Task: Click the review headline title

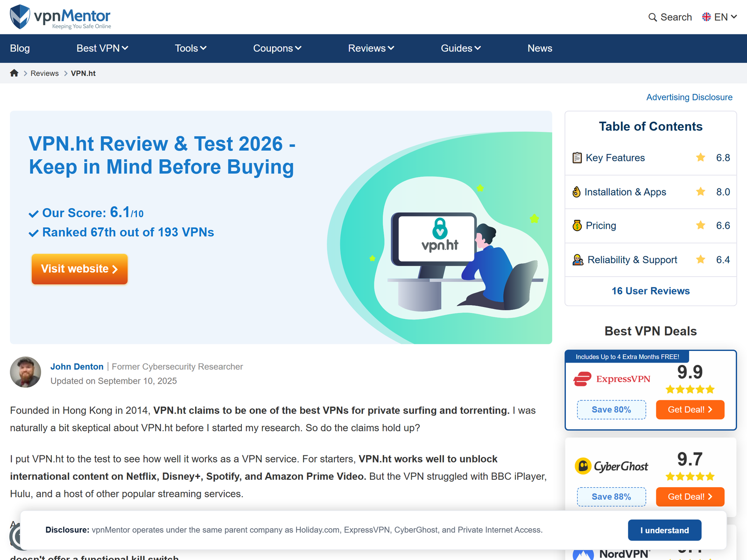Action: click(x=162, y=155)
